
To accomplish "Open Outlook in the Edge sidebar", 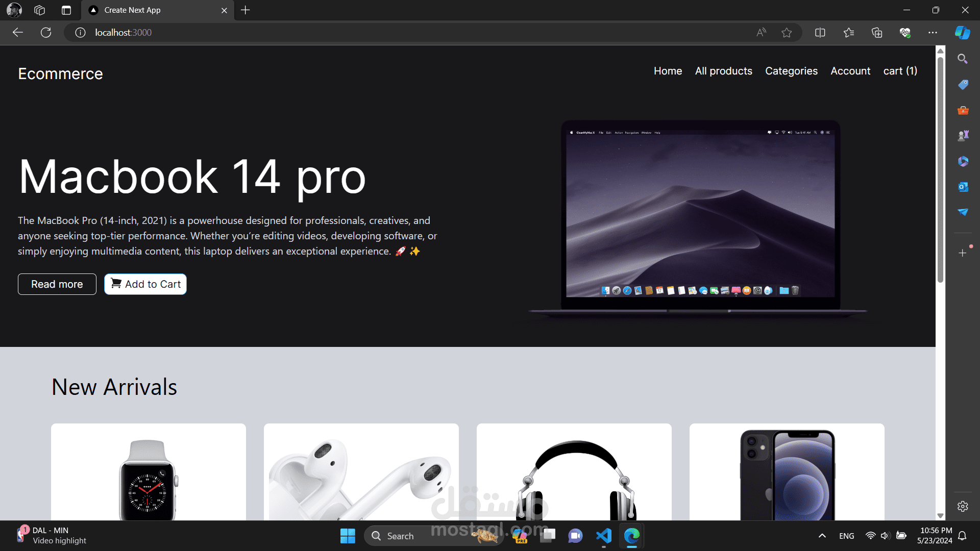I will [963, 187].
